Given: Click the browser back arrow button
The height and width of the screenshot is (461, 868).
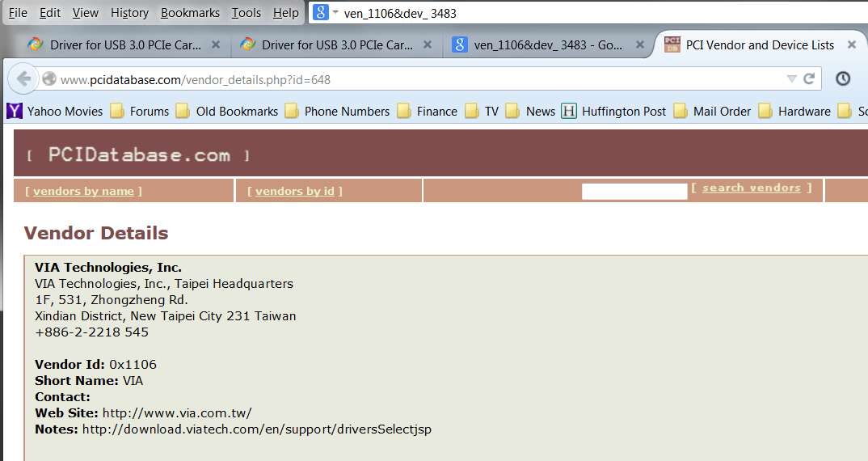Looking at the screenshot, I should (x=23, y=79).
